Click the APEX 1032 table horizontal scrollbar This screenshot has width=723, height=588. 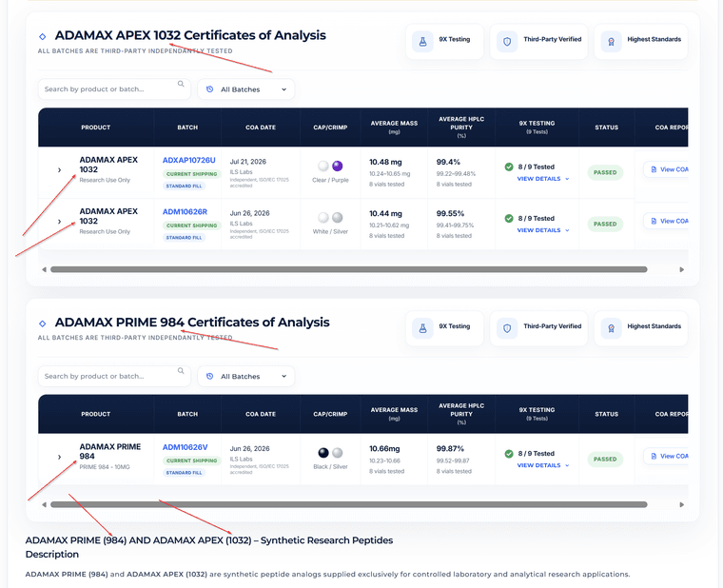tap(348, 269)
